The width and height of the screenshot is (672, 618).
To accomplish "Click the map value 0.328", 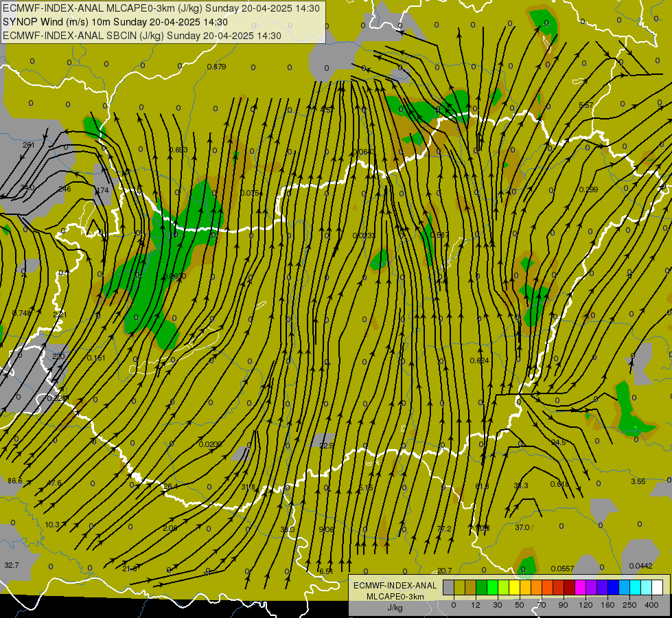I will tap(56, 398).
